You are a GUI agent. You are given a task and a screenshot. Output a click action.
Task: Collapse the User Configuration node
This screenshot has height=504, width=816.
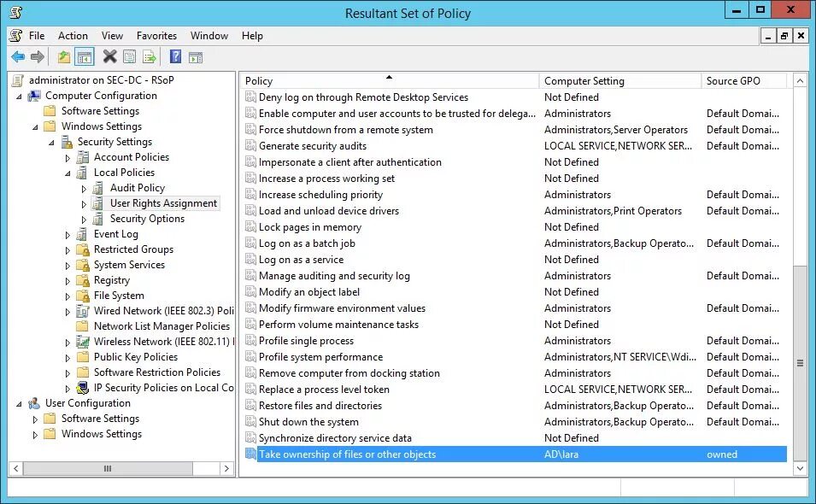coord(19,403)
